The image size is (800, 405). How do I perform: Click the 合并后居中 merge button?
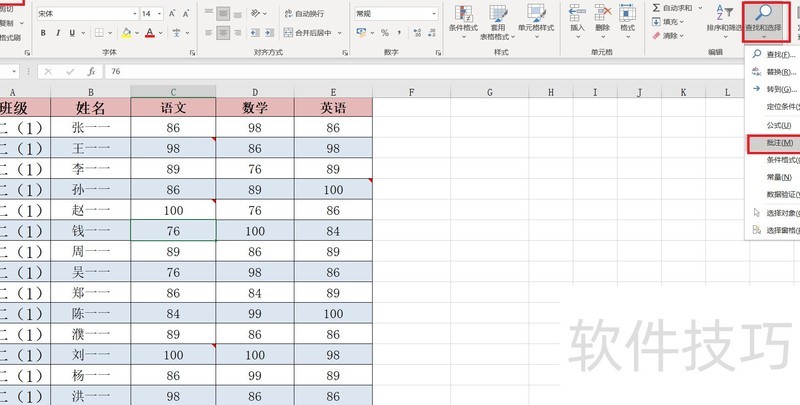coord(308,33)
